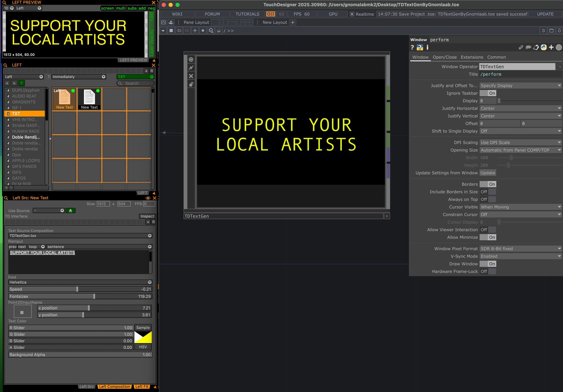Click the clipboard copy parameters icon
The width and height of the screenshot is (563, 392).
coord(536,47)
